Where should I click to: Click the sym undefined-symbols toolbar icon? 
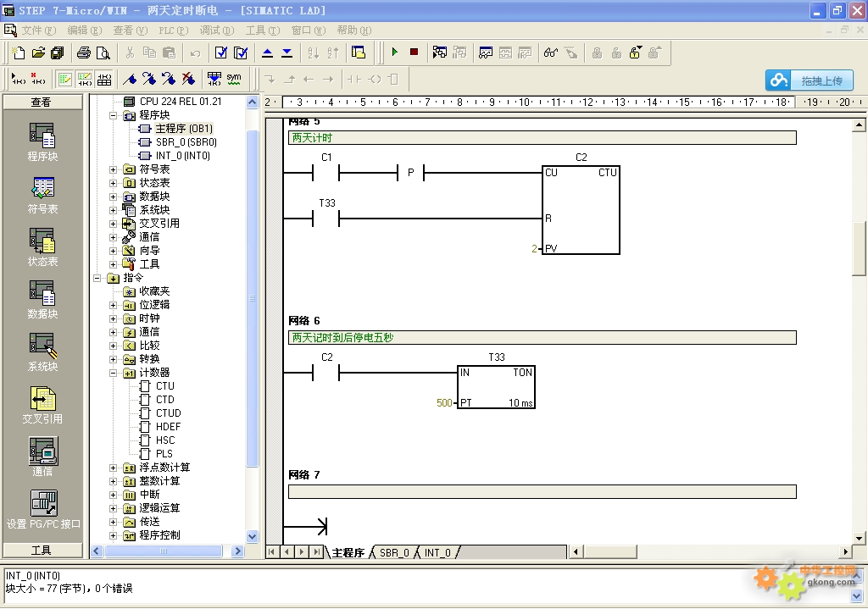(x=234, y=79)
